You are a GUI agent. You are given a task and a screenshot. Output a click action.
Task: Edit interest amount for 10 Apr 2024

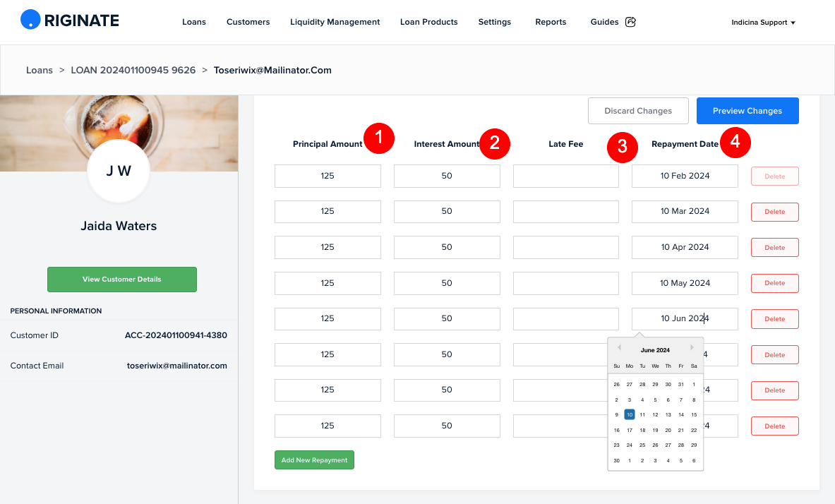(447, 247)
